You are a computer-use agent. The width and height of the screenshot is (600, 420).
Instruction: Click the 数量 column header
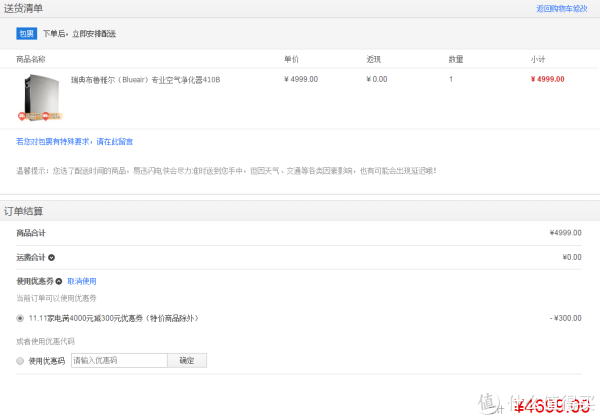pyautogui.click(x=456, y=59)
